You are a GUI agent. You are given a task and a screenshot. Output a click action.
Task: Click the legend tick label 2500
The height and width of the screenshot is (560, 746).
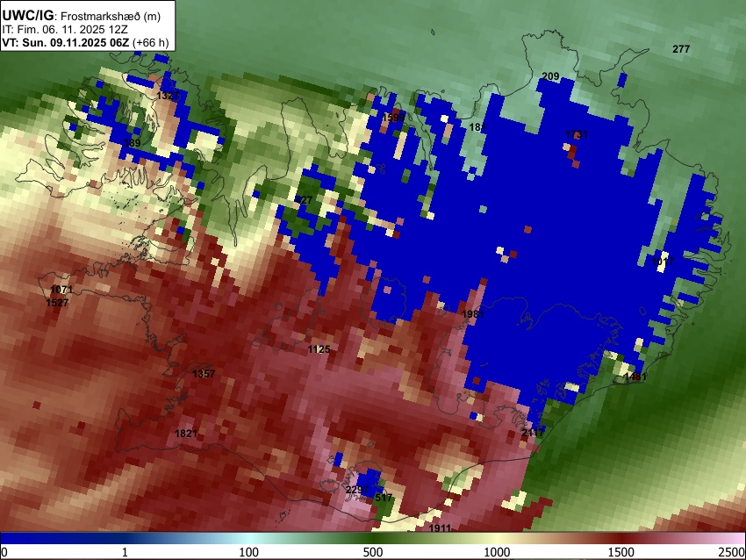click(732, 552)
